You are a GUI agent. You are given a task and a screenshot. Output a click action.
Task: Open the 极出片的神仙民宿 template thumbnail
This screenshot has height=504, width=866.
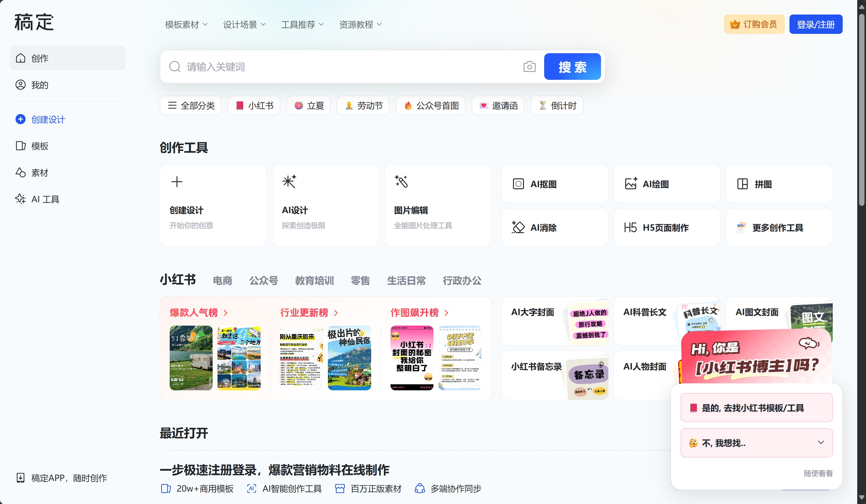click(x=349, y=358)
